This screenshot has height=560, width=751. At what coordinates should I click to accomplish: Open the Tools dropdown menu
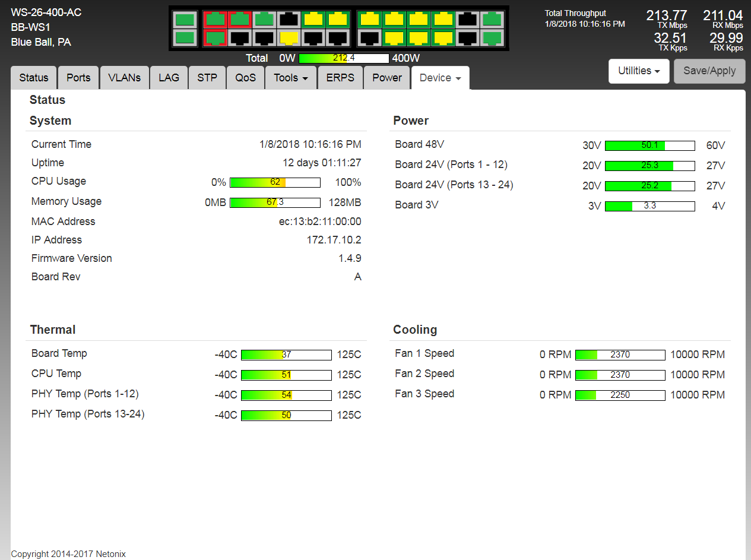[291, 78]
